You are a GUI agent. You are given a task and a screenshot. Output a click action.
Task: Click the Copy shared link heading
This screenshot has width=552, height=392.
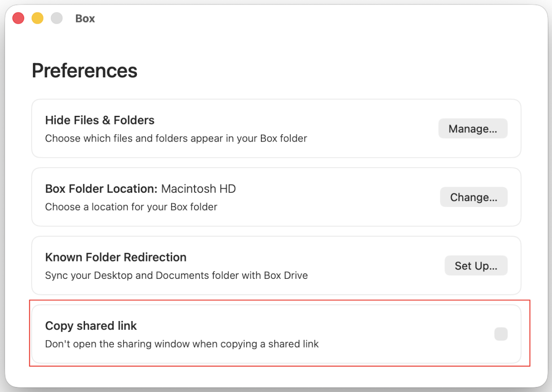coord(91,326)
